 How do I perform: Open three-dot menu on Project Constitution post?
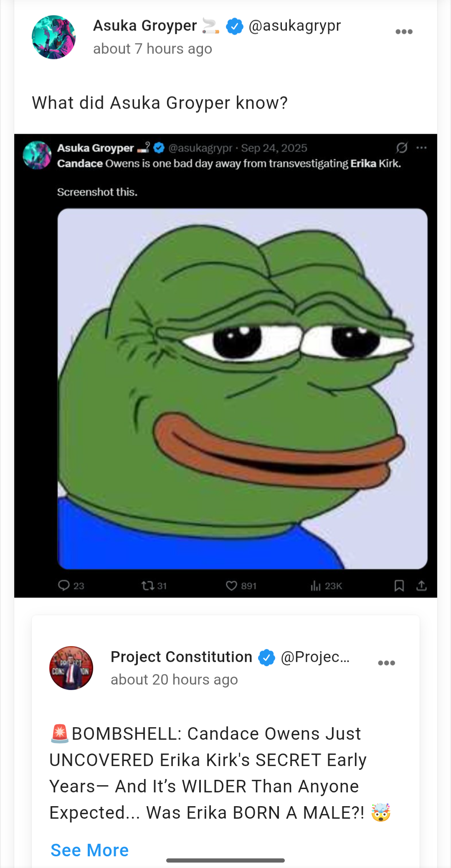click(x=386, y=663)
